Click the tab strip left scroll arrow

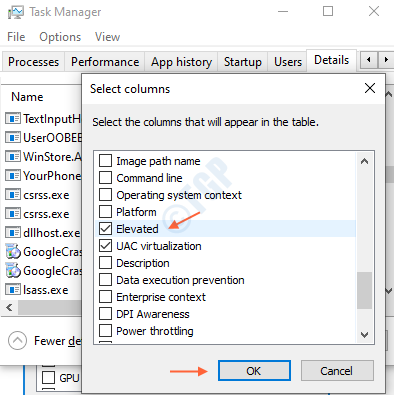[x=369, y=60]
